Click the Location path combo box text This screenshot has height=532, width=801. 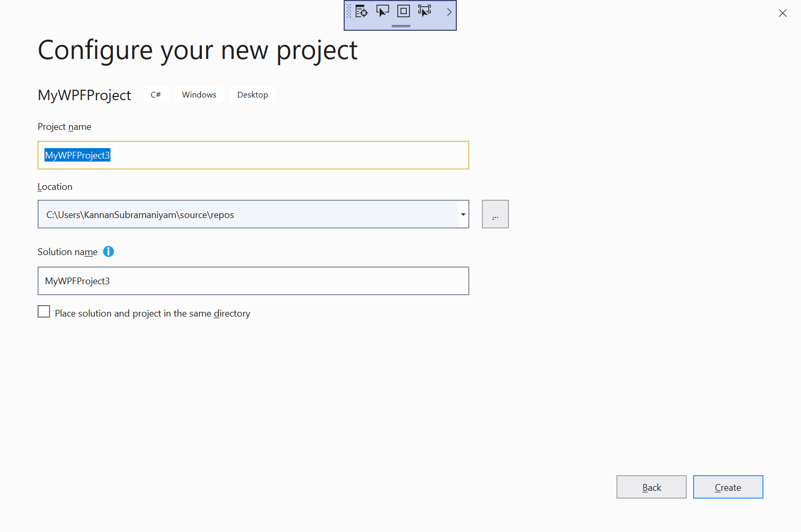click(248, 214)
